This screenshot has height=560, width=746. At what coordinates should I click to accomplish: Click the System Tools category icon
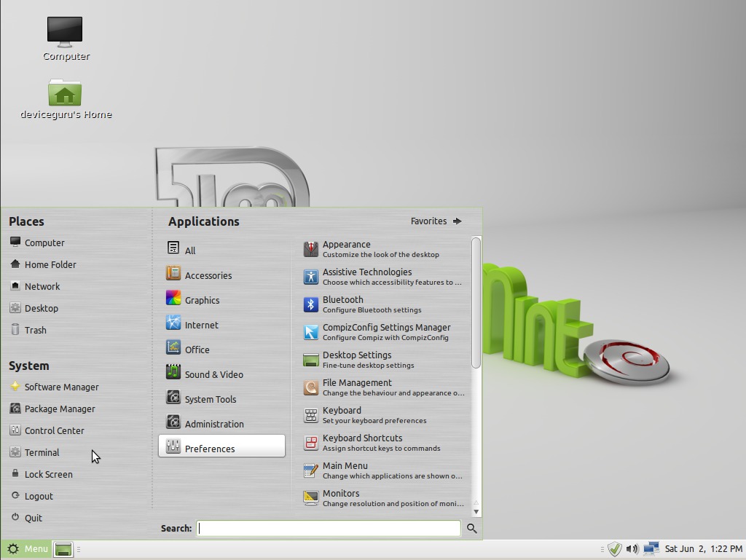tap(173, 396)
